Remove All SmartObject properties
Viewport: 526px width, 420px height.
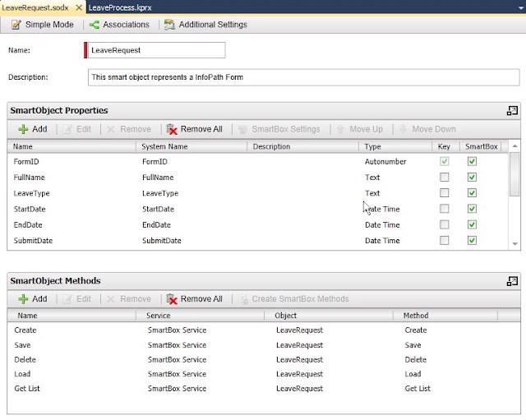pos(195,129)
